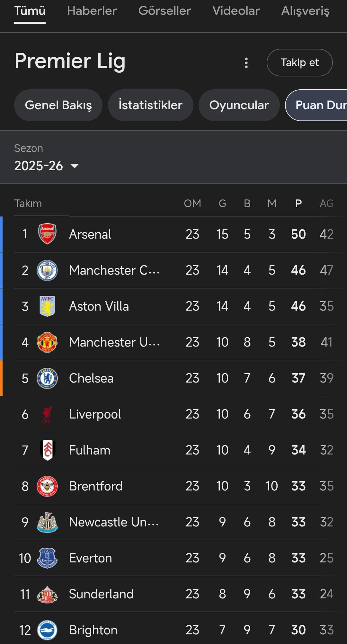Open the Görseller search tab
Image resolution: width=347 pixels, height=644 pixels.
[x=165, y=11]
